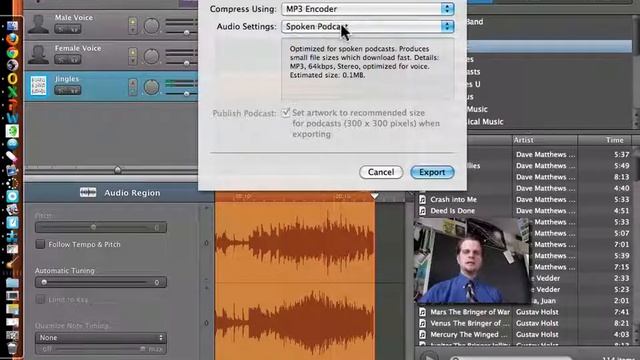Click the Pitch slider in Audio Region panel
Viewport: 640px width, 360px height.
coord(101,227)
